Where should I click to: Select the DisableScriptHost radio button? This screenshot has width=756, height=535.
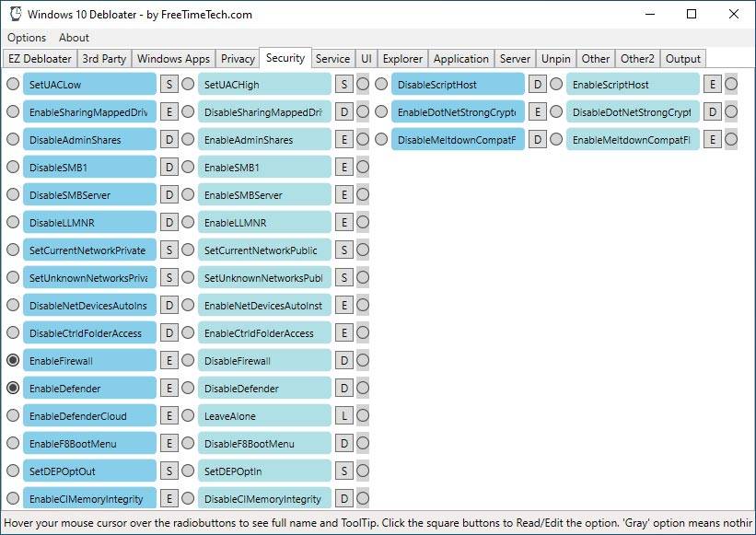point(381,84)
